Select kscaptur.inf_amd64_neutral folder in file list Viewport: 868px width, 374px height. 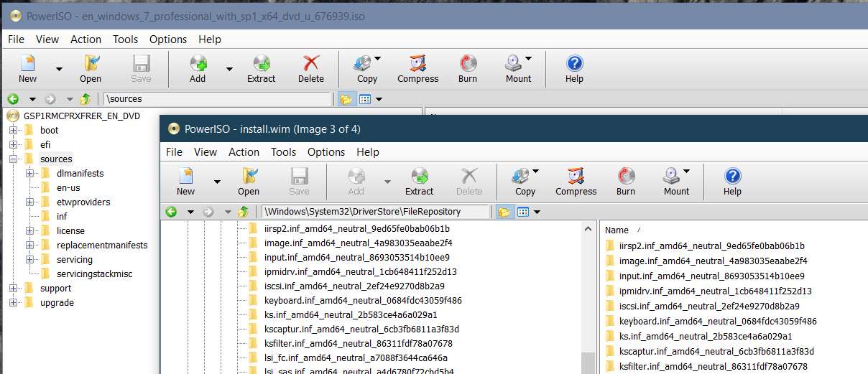[716, 351]
